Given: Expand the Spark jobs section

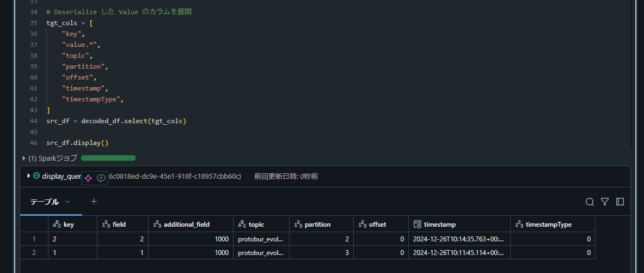Looking at the screenshot, I should click(24, 158).
